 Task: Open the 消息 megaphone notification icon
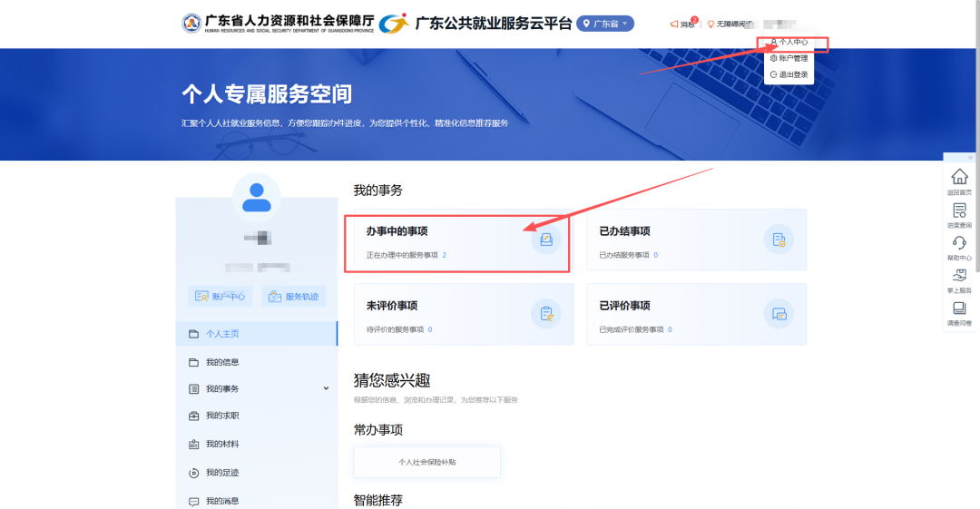click(x=673, y=24)
